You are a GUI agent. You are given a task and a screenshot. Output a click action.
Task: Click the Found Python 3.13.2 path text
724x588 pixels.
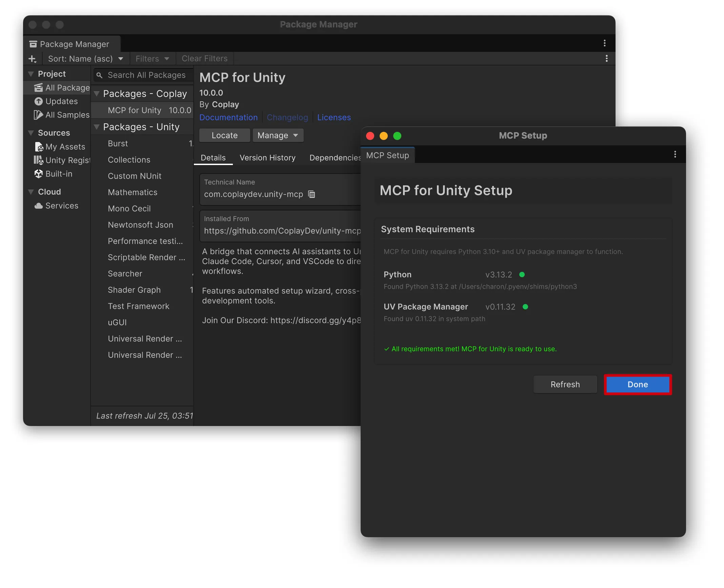point(480,286)
